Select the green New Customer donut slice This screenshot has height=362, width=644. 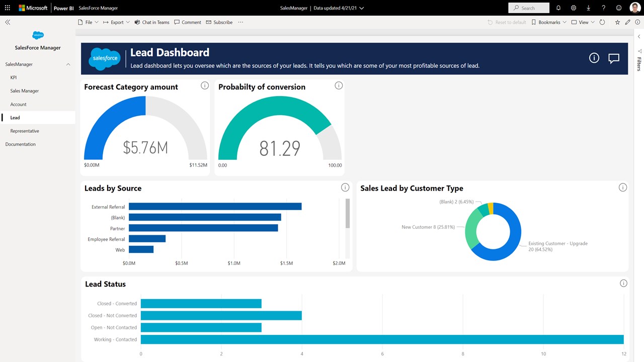[471, 229]
